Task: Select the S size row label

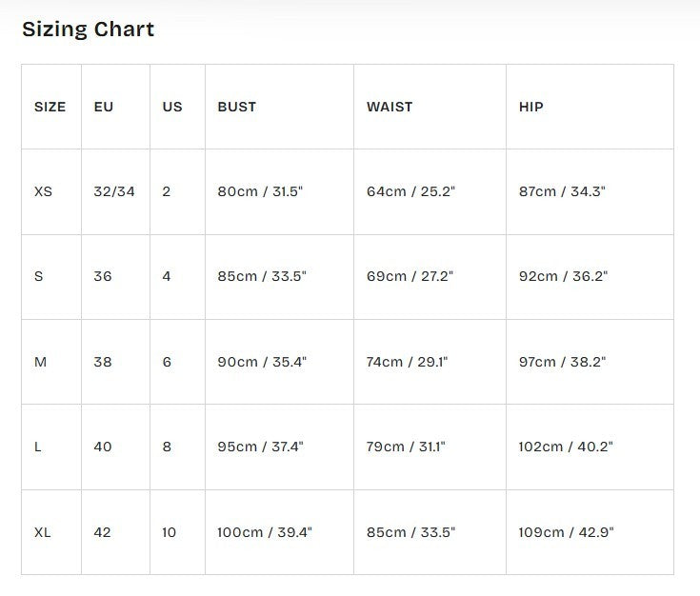Action: pyautogui.click(x=51, y=277)
